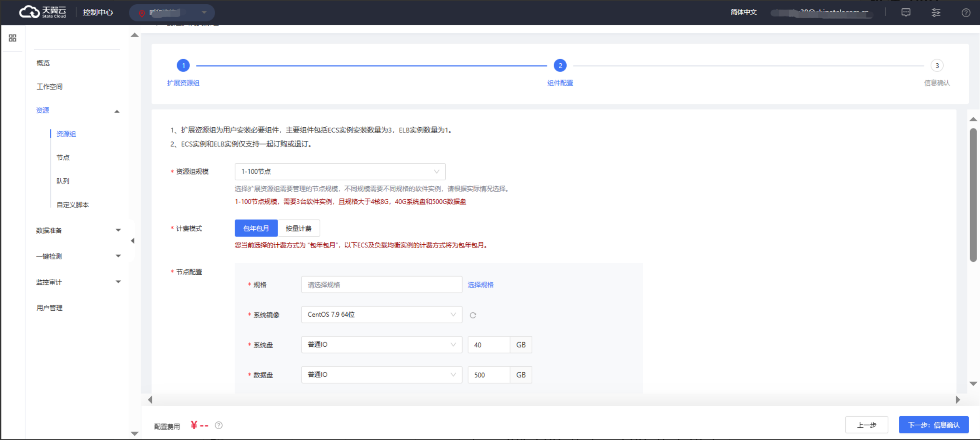Click the State Cloud logo icon
Image resolution: width=980 pixels, height=440 pixels.
click(x=30, y=12)
